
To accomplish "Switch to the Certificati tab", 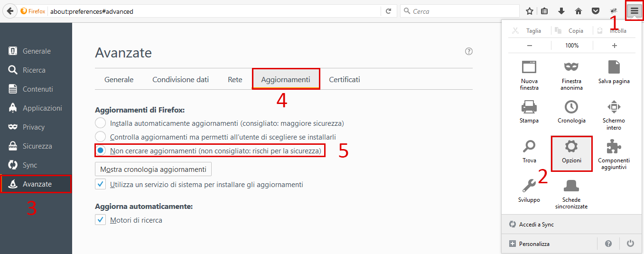I will click(x=345, y=79).
